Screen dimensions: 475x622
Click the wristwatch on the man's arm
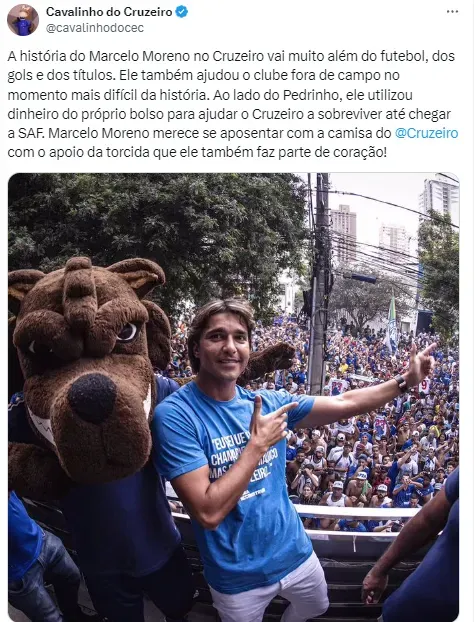(x=401, y=383)
